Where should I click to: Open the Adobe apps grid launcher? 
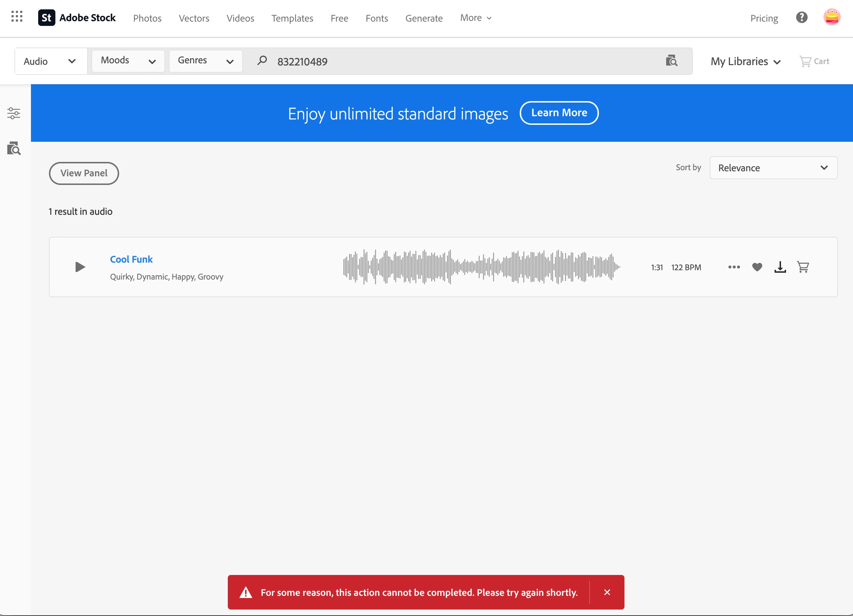[x=17, y=17]
